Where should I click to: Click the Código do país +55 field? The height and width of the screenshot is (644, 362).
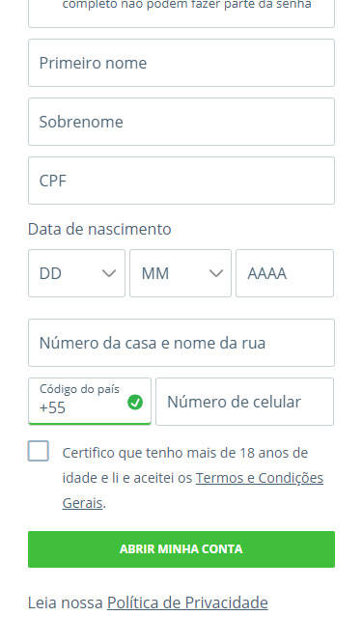click(x=90, y=402)
